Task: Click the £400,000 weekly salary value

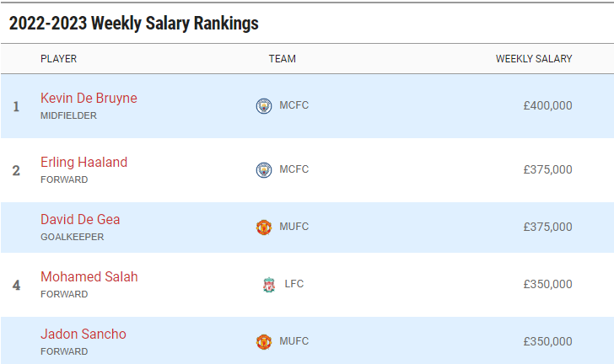Action: [x=547, y=106]
